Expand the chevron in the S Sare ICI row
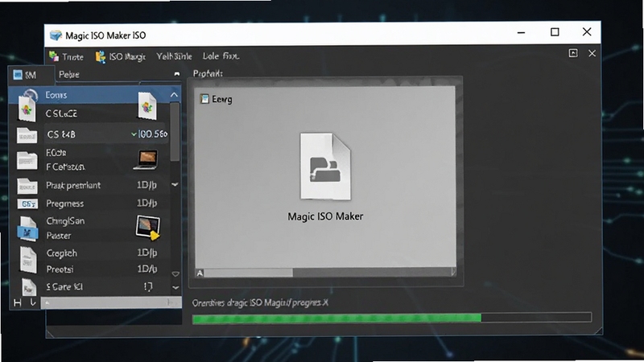Viewport: 644px width, 362px height. [175, 288]
